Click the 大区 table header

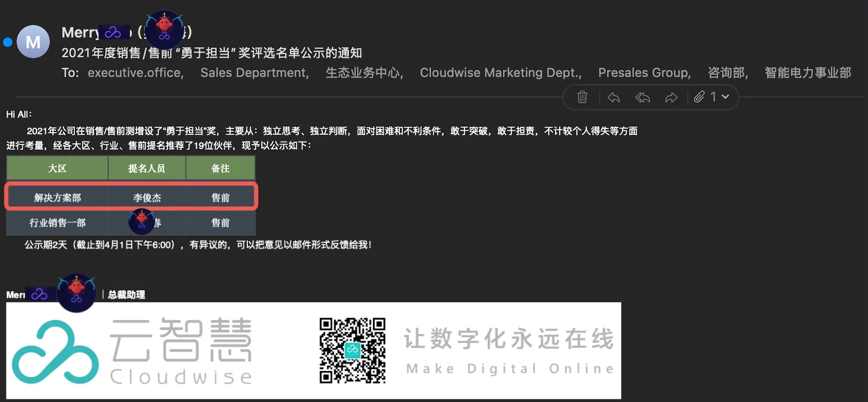pyautogui.click(x=57, y=168)
